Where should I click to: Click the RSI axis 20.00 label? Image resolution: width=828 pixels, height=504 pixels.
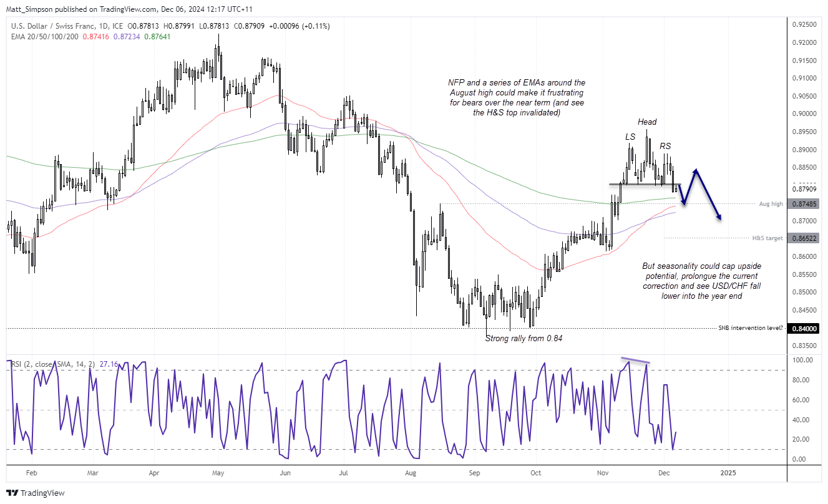tap(801, 439)
